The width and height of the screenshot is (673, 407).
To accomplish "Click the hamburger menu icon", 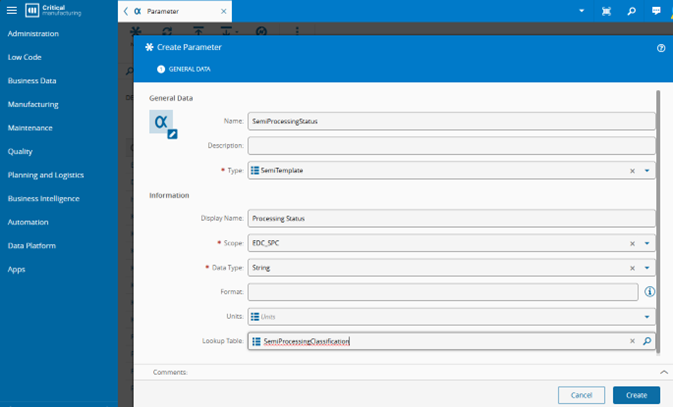I will tap(11, 11).
